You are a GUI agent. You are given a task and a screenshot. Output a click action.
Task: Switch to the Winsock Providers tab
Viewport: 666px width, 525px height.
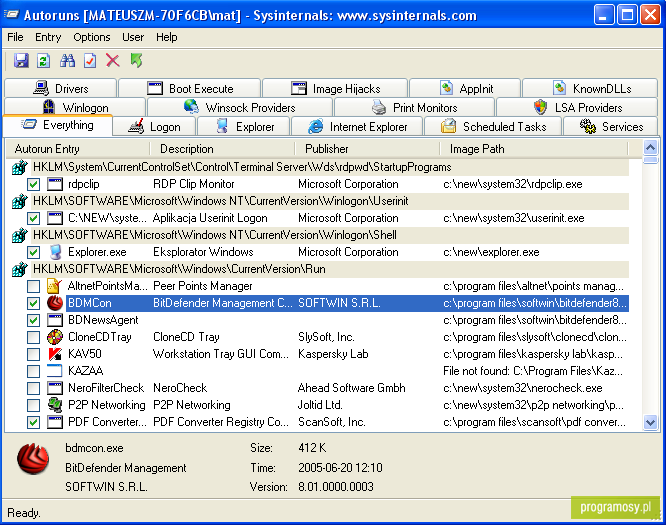coord(240,107)
